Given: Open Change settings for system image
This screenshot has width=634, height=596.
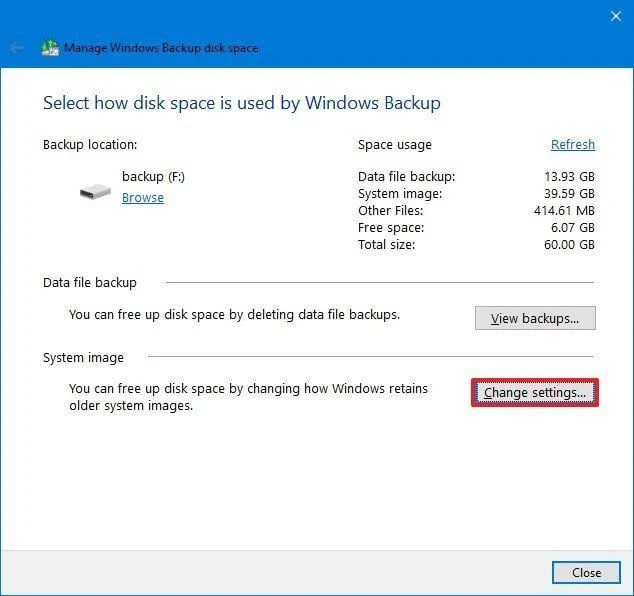Looking at the screenshot, I should coord(535,393).
